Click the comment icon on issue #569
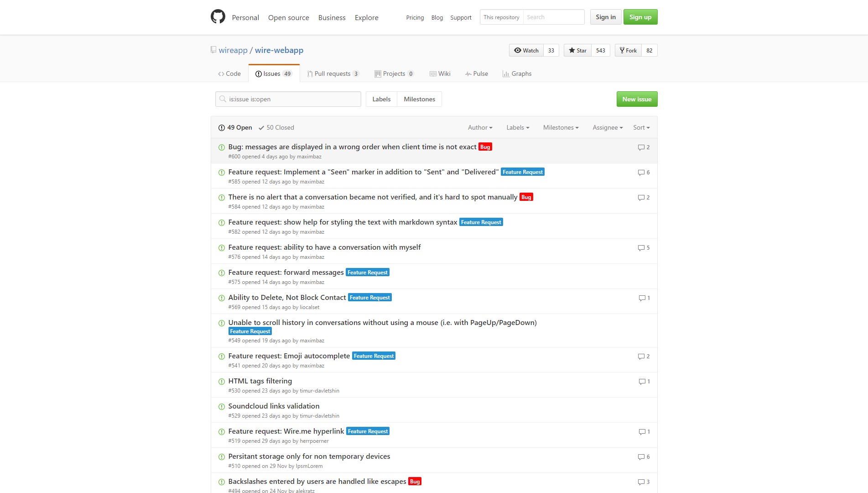This screenshot has width=868, height=493. pyautogui.click(x=642, y=298)
